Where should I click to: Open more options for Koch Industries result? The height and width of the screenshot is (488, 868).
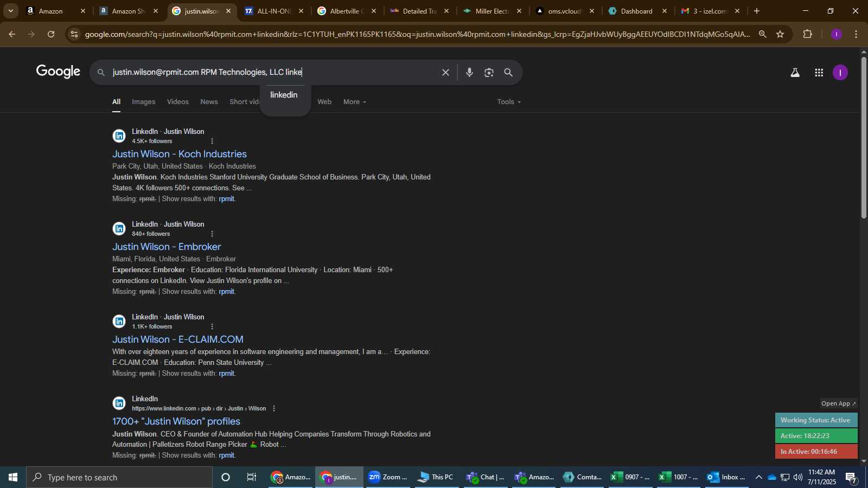(x=212, y=141)
